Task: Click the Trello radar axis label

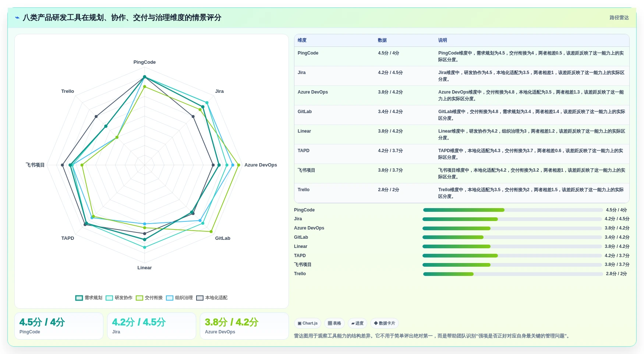Action: tap(68, 91)
